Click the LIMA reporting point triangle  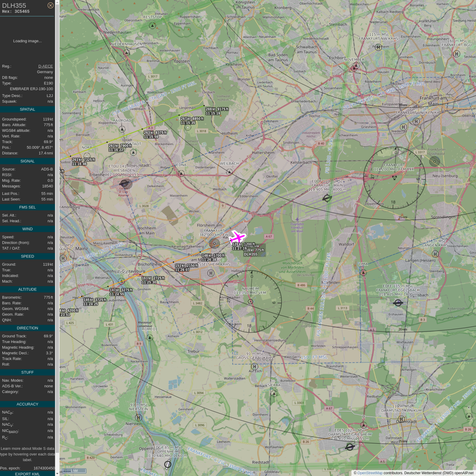pyautogui.click(x=363, y=272)
